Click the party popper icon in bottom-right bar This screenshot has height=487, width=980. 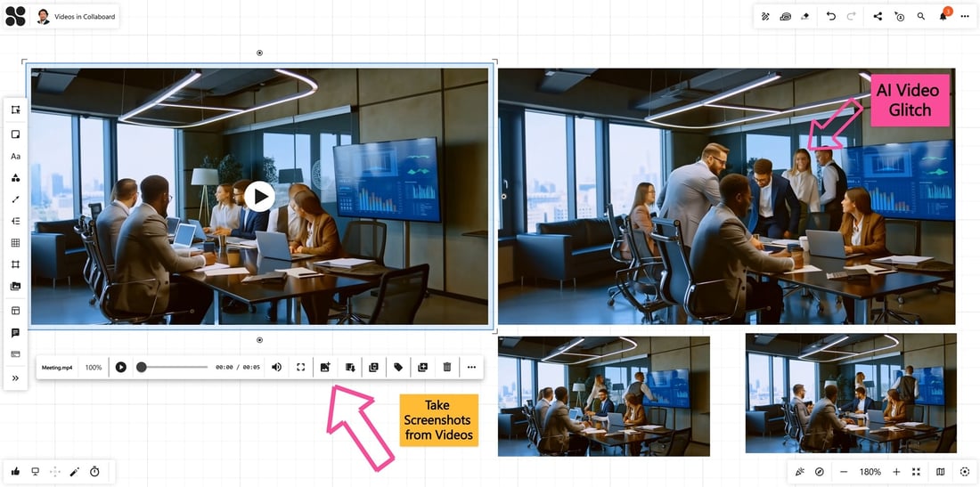(800, 472)
